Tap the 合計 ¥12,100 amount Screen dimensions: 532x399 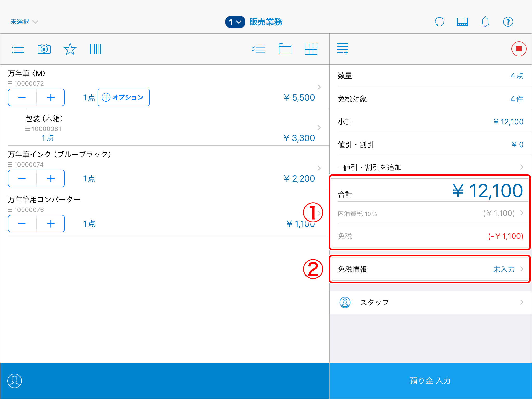pos(487,191)
